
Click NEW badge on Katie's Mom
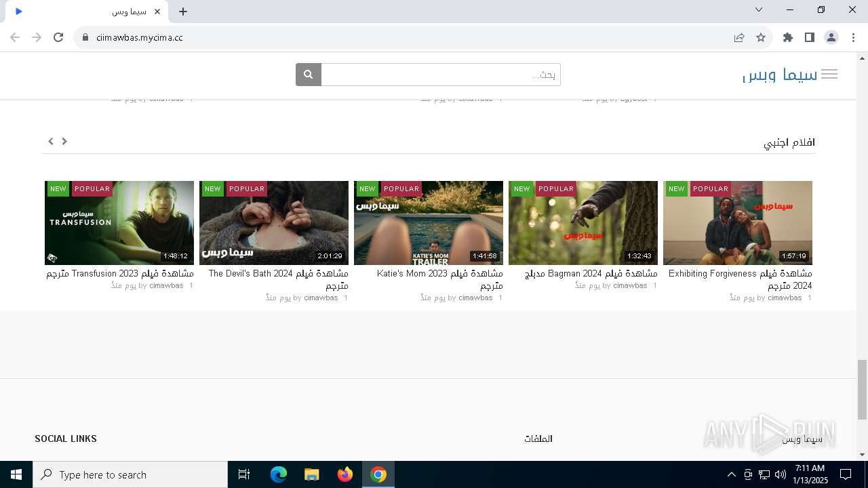tap(368, 189)
